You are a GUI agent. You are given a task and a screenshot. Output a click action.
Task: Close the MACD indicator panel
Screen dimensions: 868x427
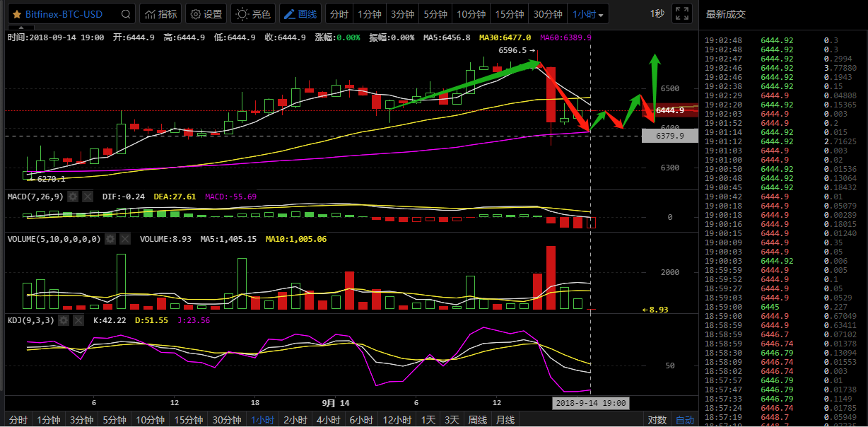coord(88,196)
